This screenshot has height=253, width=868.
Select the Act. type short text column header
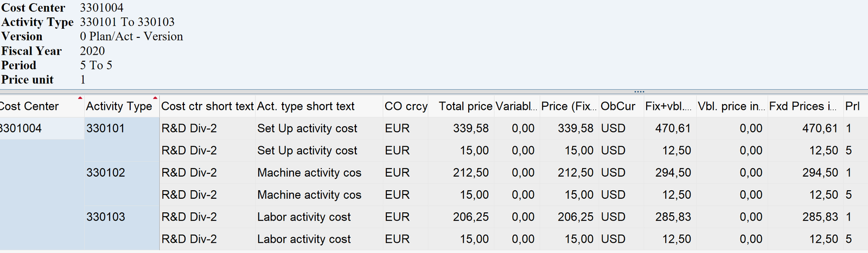[x=305, y=106]
